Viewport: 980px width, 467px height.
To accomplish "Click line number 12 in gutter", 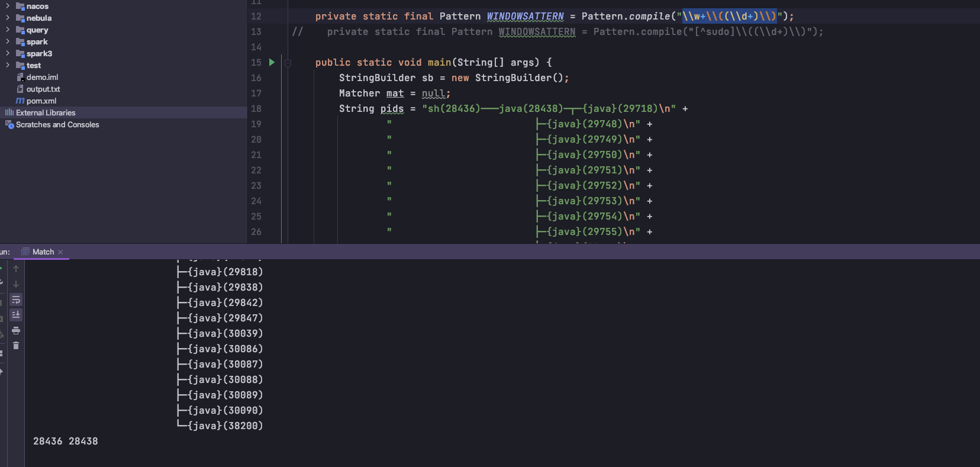I will 256,17.
